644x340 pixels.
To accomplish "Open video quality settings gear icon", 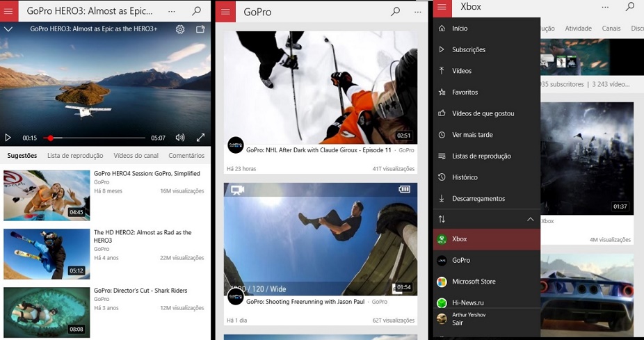I will pyautogui.click(x=180, y=29).
